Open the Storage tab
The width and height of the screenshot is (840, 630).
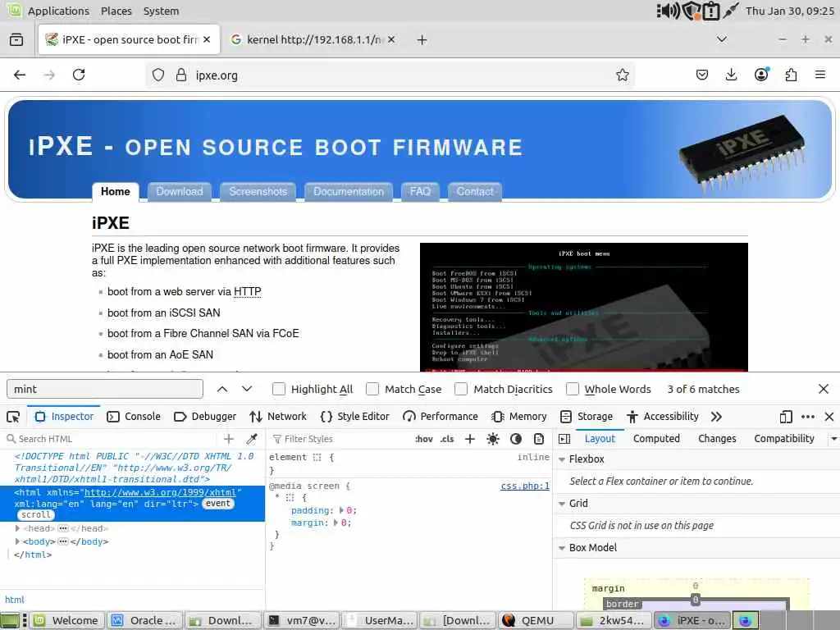point(586,417)
